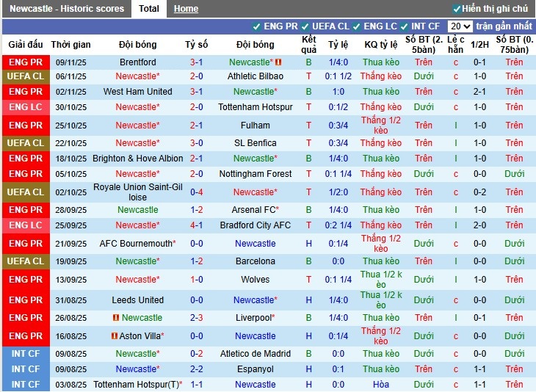The height and width of the screenshot is (392, 536).
Task: Open the Tottenham Hotspur link in 30/10/25 row
Action: 255,107
